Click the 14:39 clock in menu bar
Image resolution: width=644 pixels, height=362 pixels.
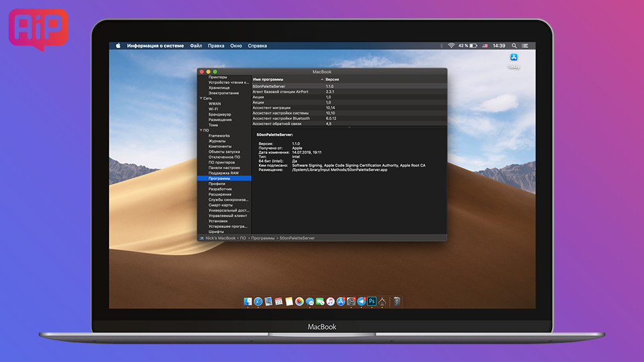[499, 45]
